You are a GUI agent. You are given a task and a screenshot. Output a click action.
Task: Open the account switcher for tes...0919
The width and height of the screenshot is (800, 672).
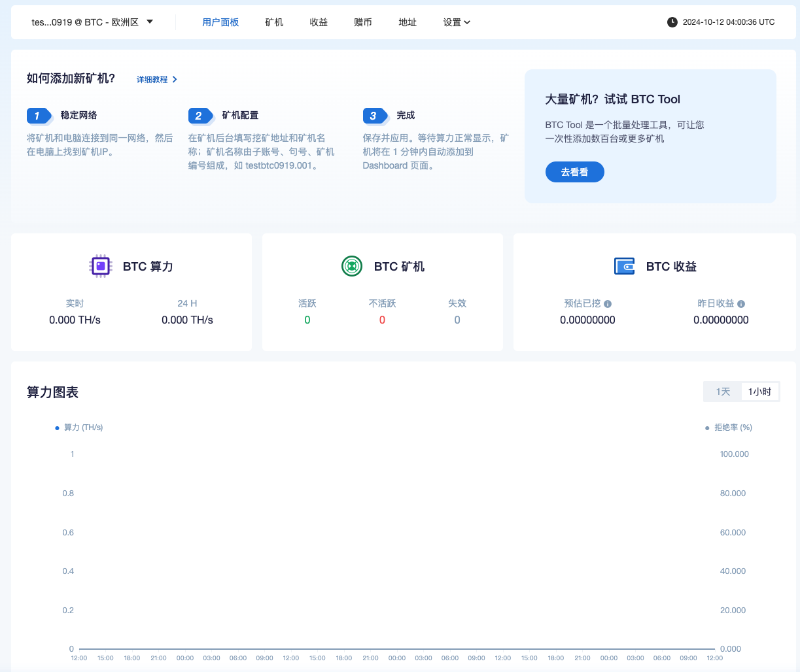click(x=92, y=22)
